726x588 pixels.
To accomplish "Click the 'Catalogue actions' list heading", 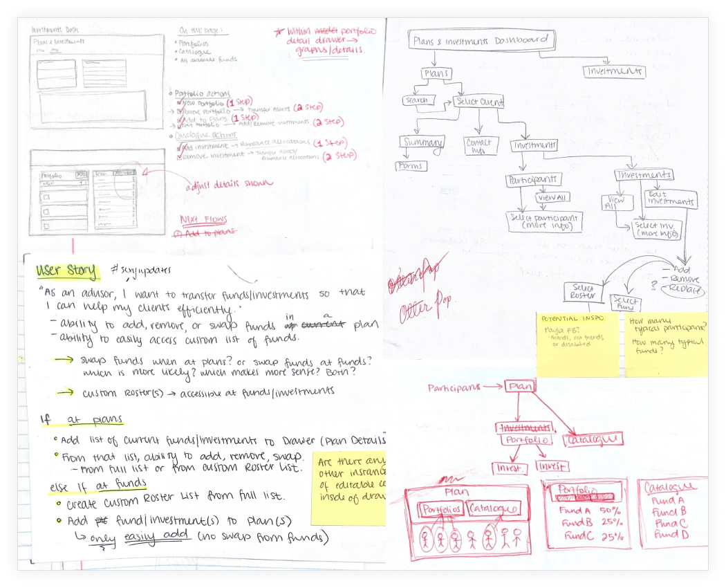I will (x=205, y=136).
